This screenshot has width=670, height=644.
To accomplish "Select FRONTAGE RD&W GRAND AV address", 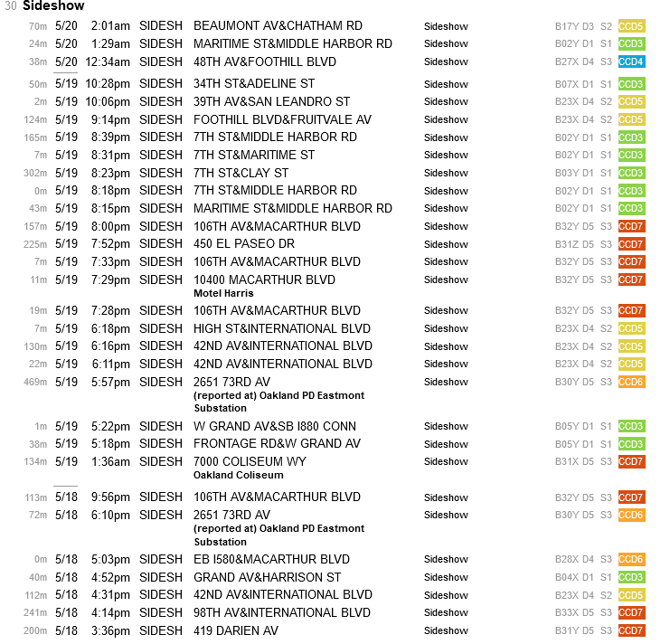I will coord(277,443).
